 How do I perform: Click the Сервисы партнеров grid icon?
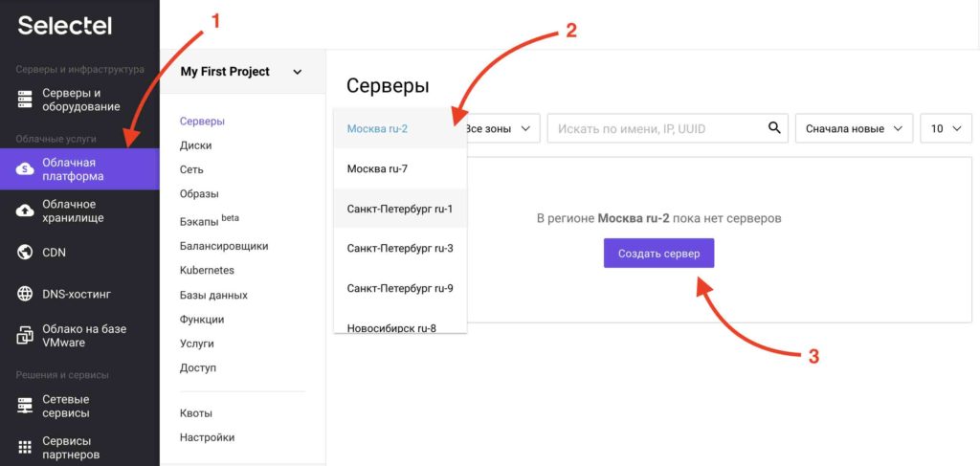[24, 447]
